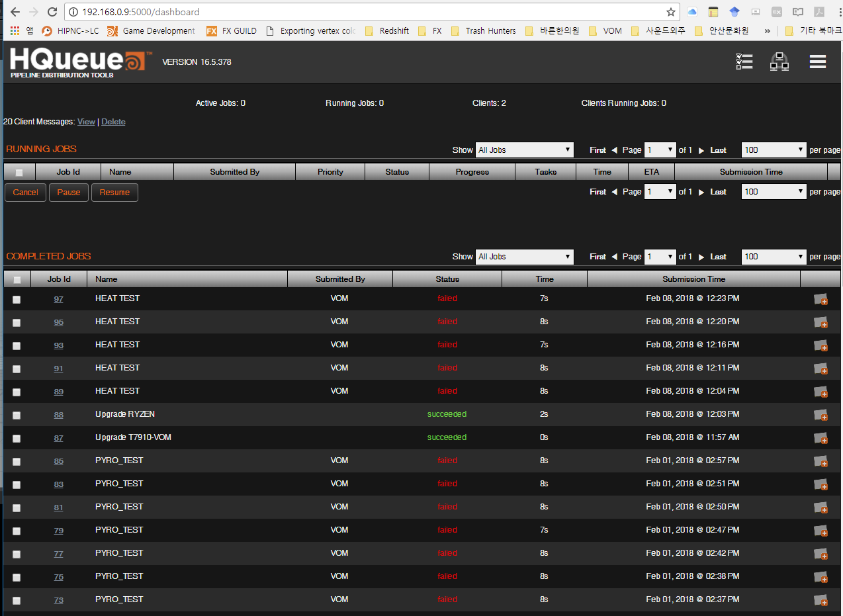Click resubmit icon for job 77

(x=821, y=554)
